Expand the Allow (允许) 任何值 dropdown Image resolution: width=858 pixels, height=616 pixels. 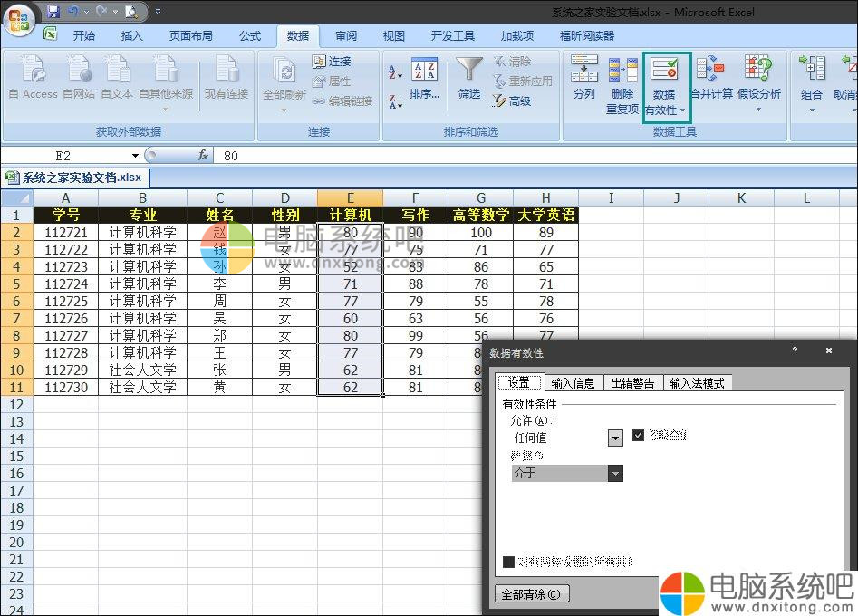[615, 438]
